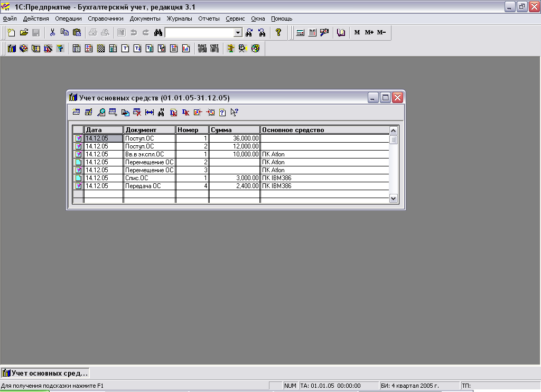
Task: Click the journal table scroll up arrow
Action: pyautogui.click(x=393, y=131)
